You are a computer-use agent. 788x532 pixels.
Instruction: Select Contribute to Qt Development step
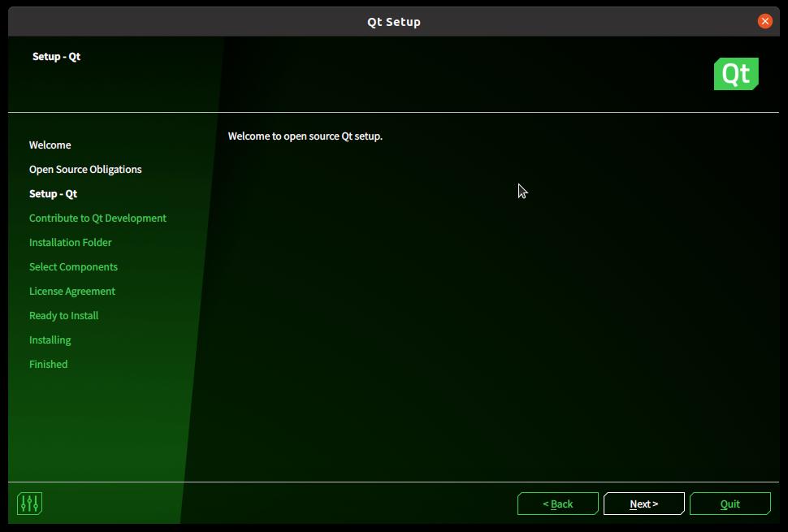tap(97, 218)
